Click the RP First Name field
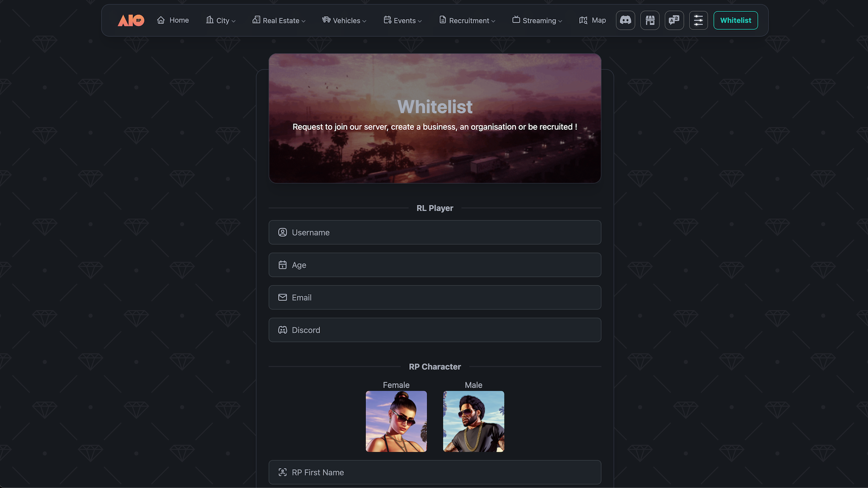This screenshot has width=868, height=488. (x=435, y=472)
